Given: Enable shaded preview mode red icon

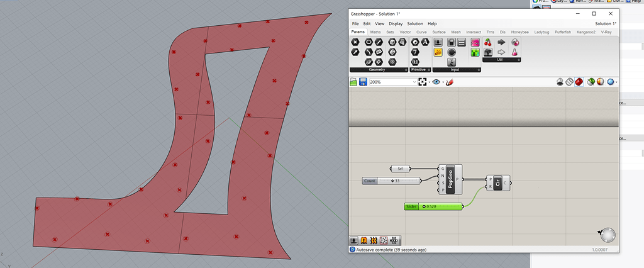Looking at the screenshot, I should pyautogui.click(x=579, y=82).
